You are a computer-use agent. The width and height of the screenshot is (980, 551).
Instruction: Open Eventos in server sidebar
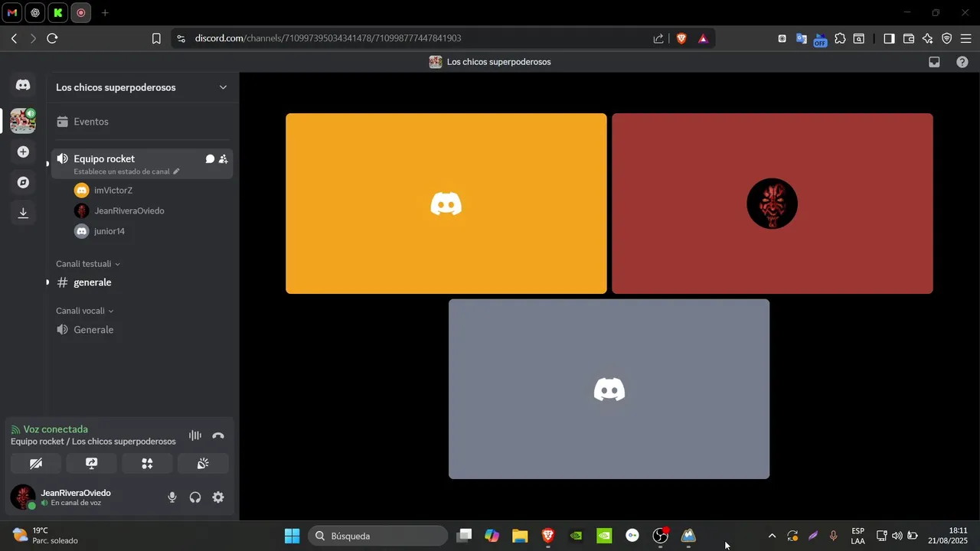(x=142, y=122)
